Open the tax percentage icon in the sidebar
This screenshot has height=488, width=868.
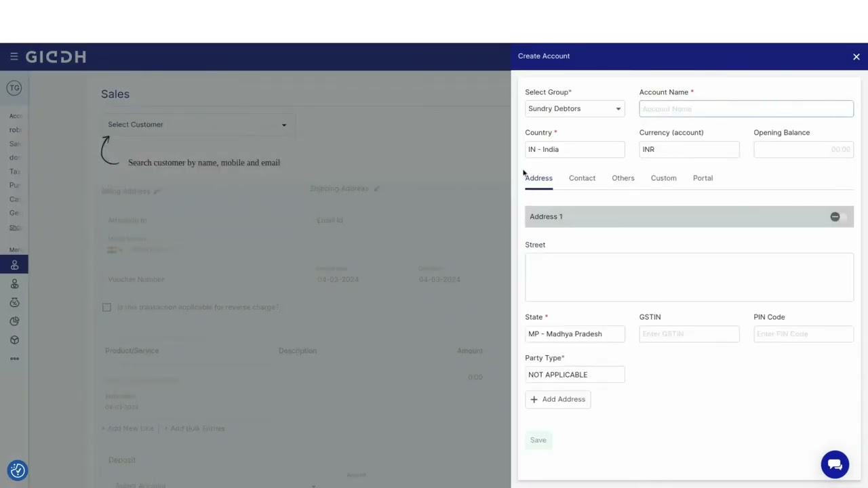[14, 302]
